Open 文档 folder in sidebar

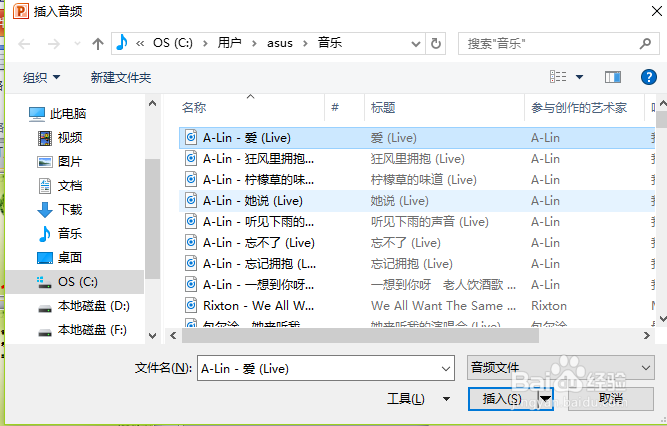coord(60,186)
